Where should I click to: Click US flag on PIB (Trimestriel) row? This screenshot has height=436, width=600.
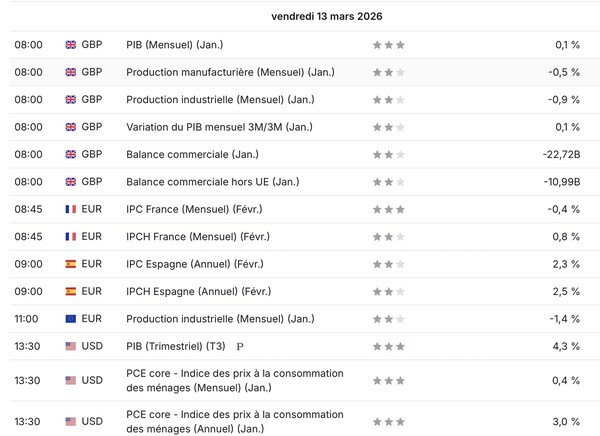[71, 346]
